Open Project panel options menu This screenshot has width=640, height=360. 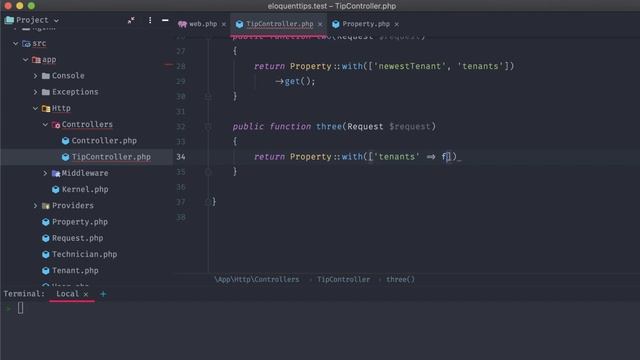click(150, 20)
